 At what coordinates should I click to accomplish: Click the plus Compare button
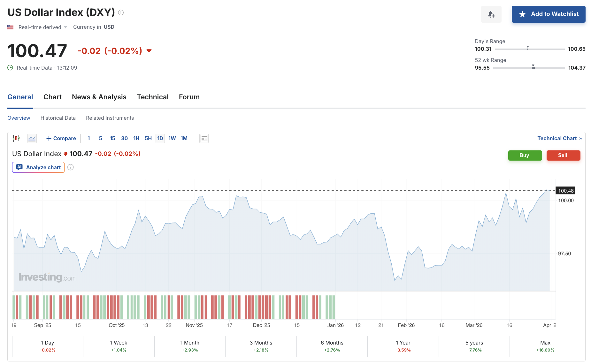pos(61,138)
